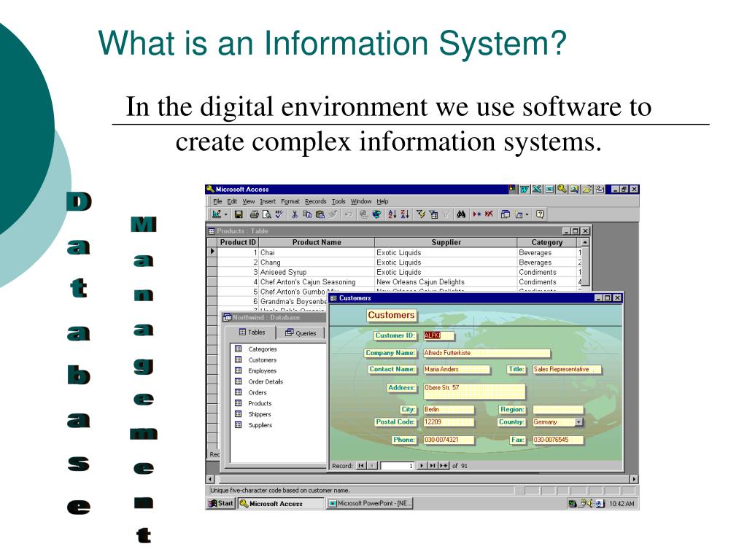This screenshot has width=747, height=560.
Task: Click the taskbar clock 10:42 AM
Action: click(622, 504)
